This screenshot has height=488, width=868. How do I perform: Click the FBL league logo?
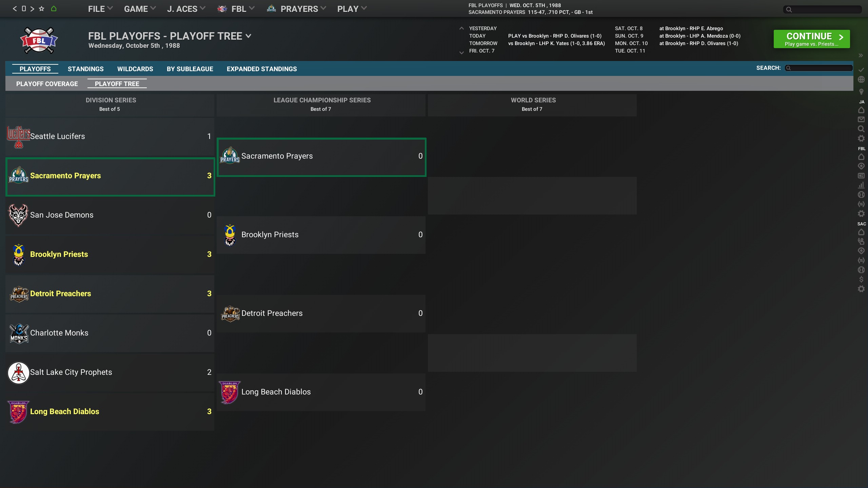[x=39, y=40]
